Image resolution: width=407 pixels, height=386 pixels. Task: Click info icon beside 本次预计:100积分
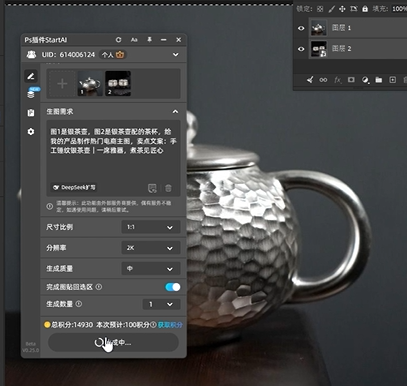[x=153, y=324]
